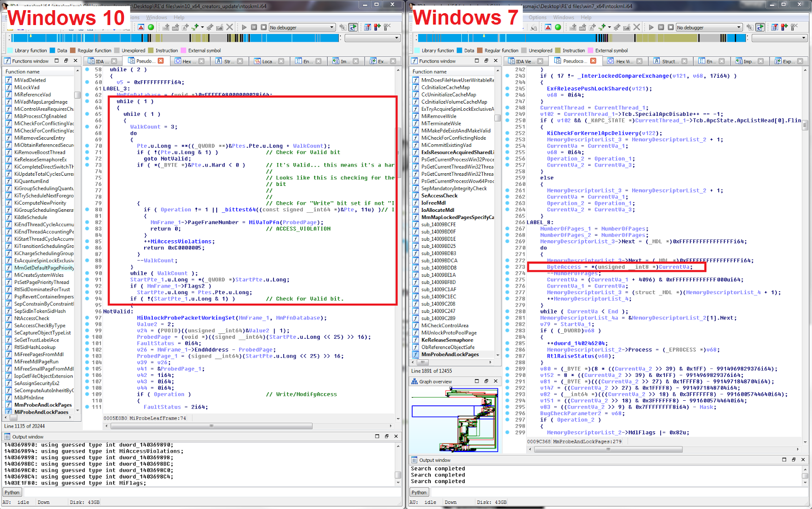Open the Help menu in Windows 7 IDA
812x509 pixels.
pos(586,17)
